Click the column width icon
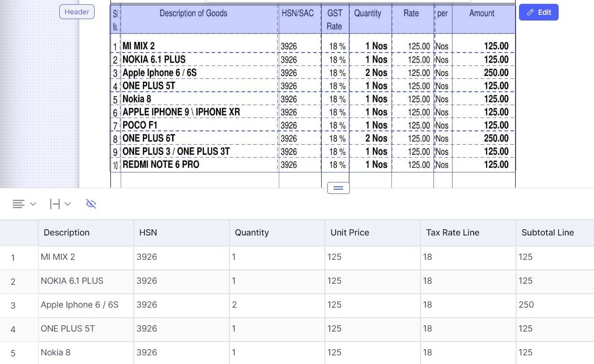Screen dimensions: 594x364 point(55,204)
